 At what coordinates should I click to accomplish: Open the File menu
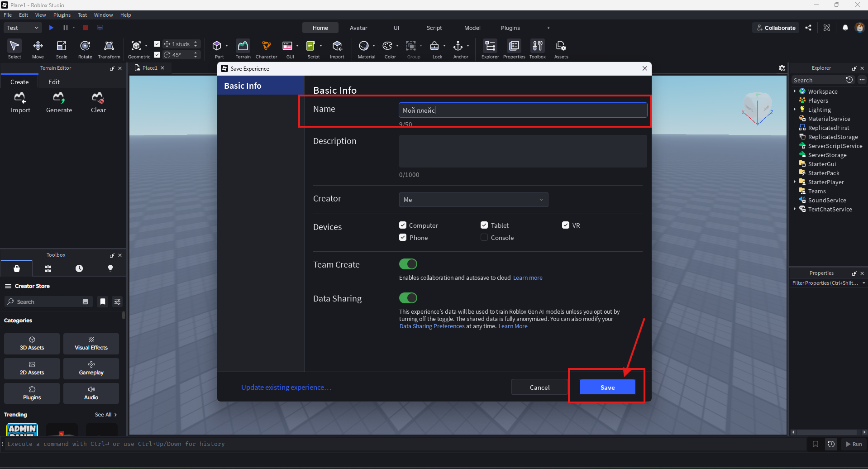(x=8, y=15)
